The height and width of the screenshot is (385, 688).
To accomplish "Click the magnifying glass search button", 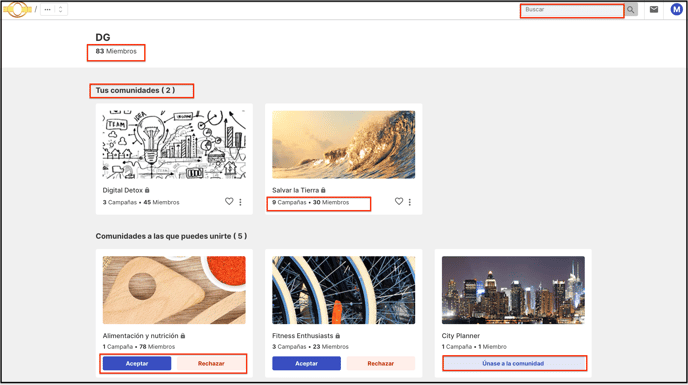I will click(631, 10).
